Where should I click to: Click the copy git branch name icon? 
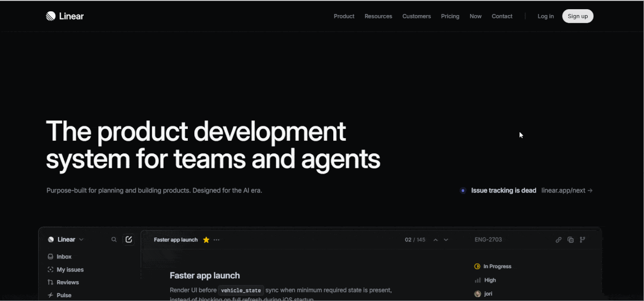coord(583,240)
